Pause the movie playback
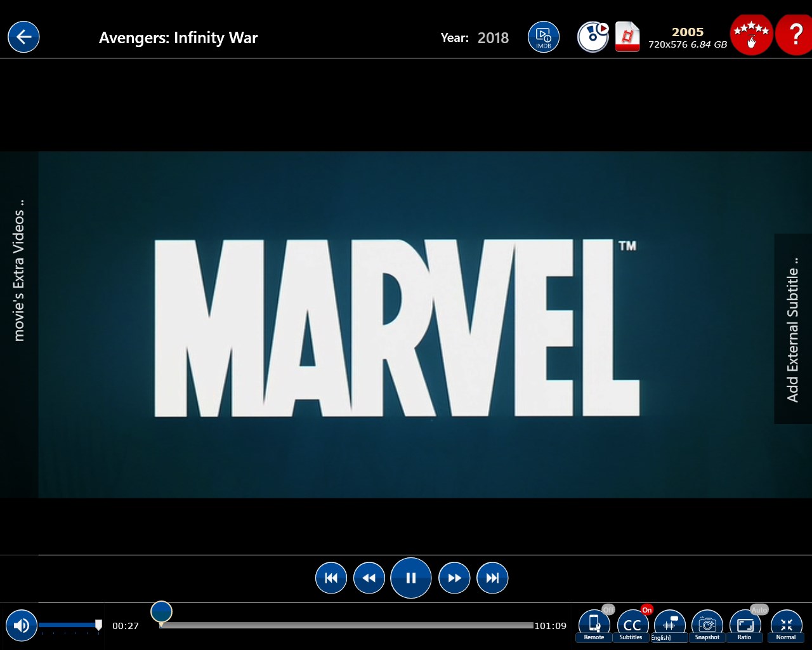The image size is (812, 650). point(411,578)
